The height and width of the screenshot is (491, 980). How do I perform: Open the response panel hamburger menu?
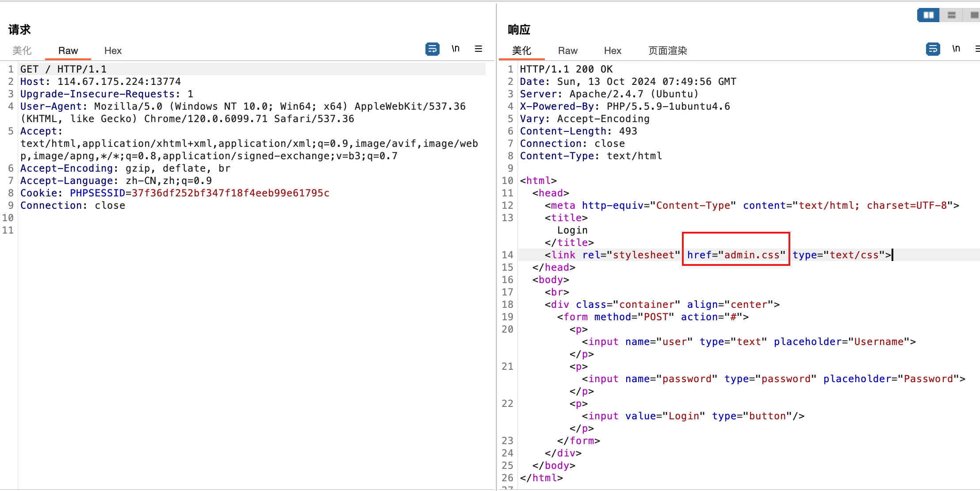(977, 49)
